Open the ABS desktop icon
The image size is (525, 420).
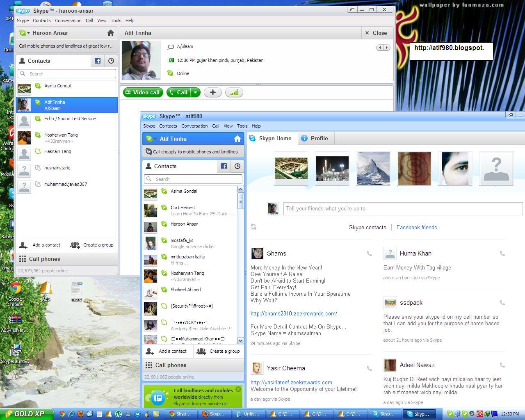tap(46, 292)
